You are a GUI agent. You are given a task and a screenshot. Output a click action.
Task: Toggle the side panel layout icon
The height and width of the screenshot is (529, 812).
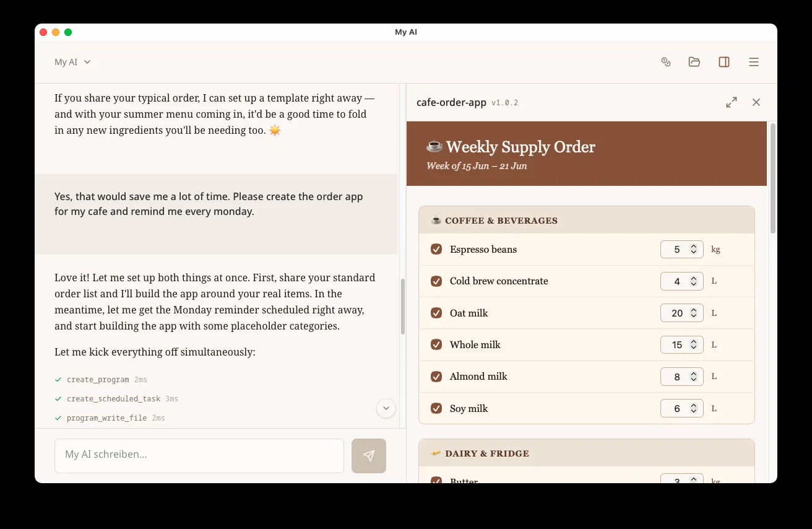[x=724, y=62]
